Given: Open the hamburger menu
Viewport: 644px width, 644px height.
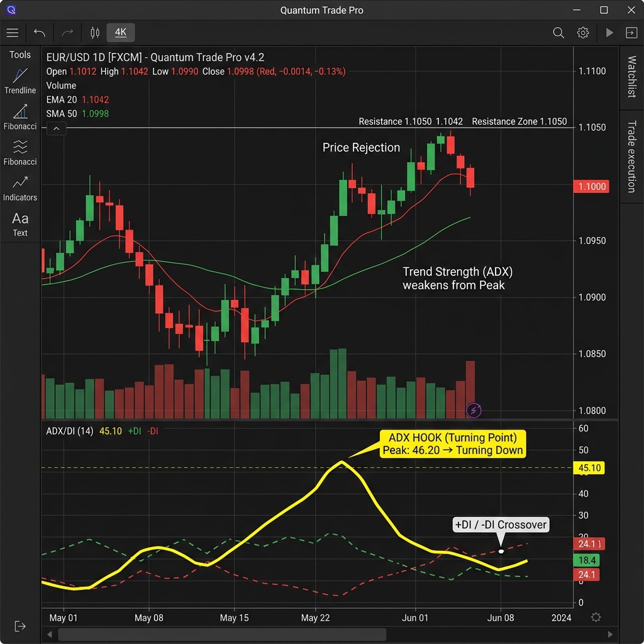Looking at the screenshot, I should tap(13, 33).
